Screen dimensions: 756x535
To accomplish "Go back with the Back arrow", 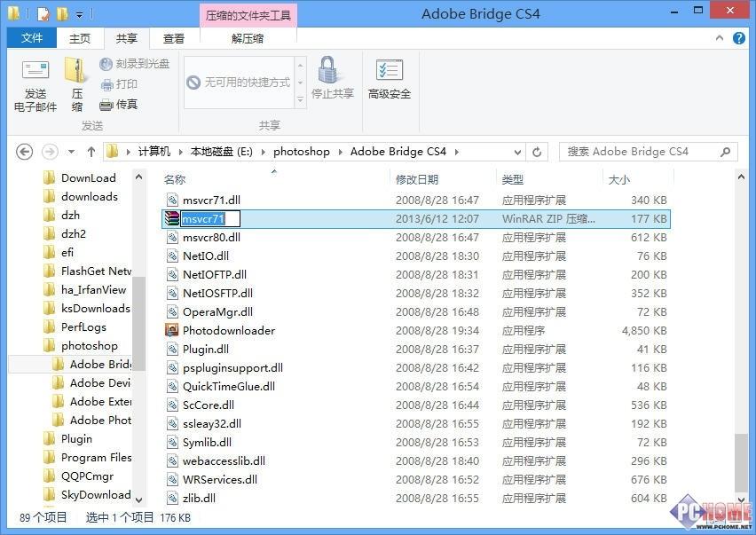I will [25, 152].
